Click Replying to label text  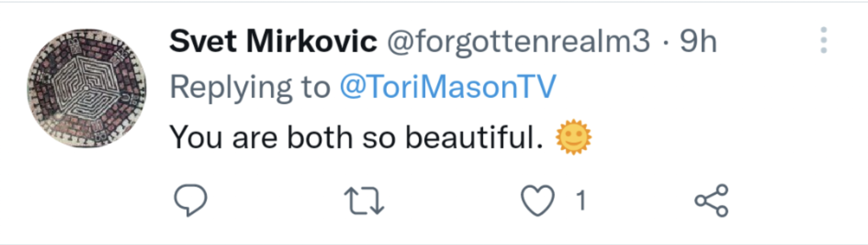click(x=250, y=87)
